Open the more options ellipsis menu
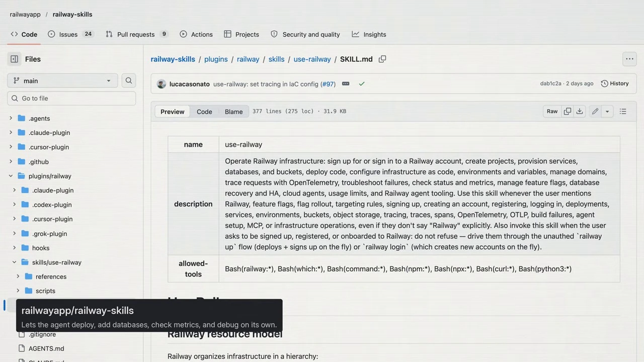Image resolution: width=644 pixels, height=362 pixels. [629, 59]
